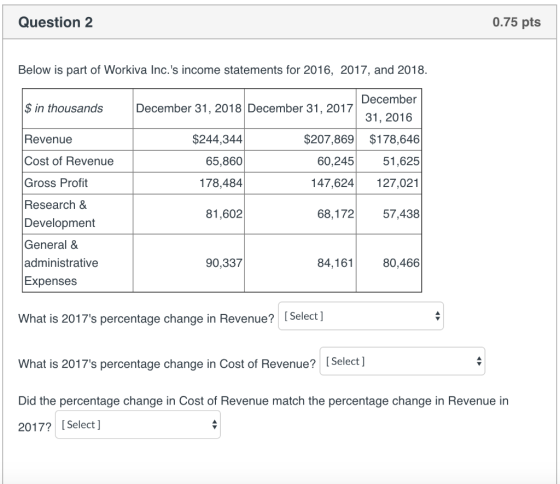Click the 'What is 2017's percentage change in Revenue?' text
The height and width of the screenshot is (484, 560).
[x=146, y=318]
